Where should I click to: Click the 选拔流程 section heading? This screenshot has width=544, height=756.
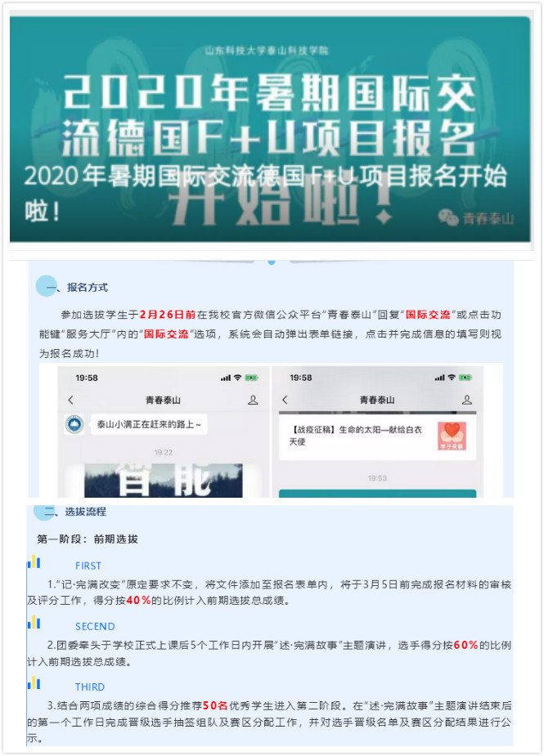click(x=85, y=512)
